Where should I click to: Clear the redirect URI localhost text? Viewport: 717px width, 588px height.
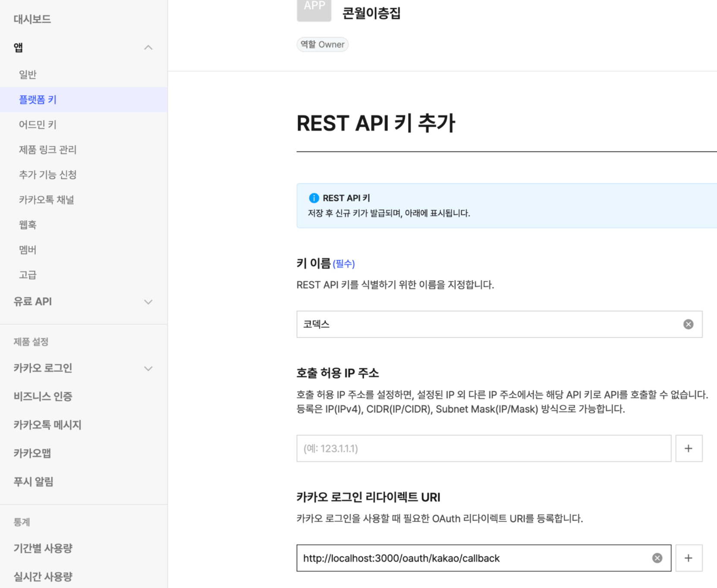(x=657, y=558)
